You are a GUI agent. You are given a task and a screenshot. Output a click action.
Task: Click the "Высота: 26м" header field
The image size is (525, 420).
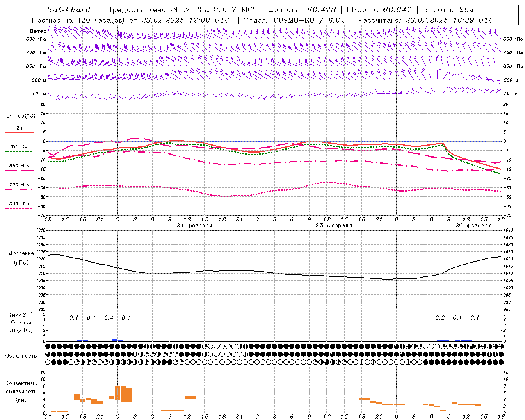click(448, 10)
